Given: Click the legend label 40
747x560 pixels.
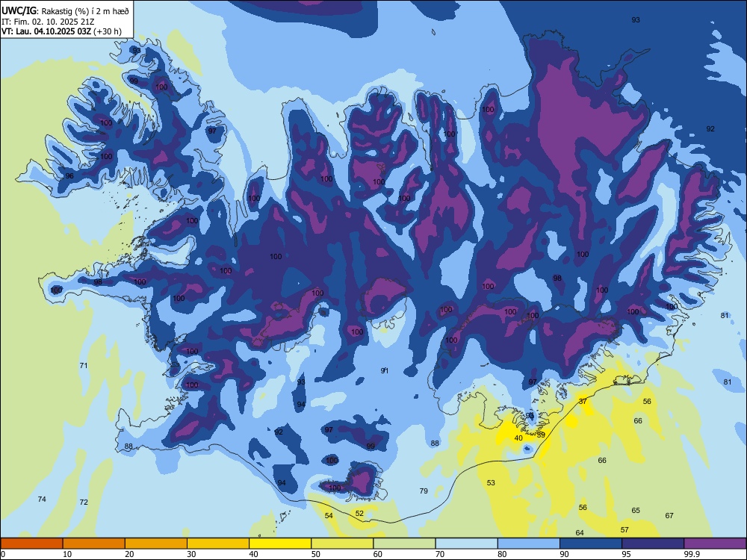Looking at the screenshot, I should click(253, 554).
